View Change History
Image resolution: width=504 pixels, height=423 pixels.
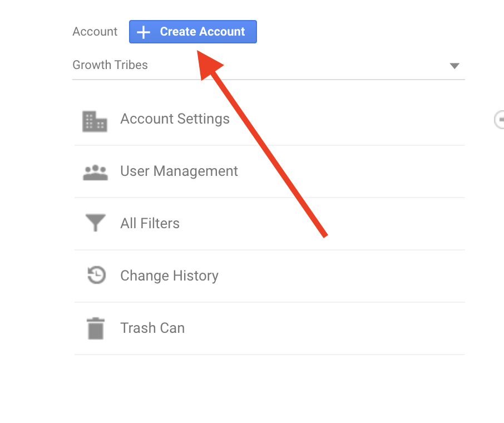pyautogui.click(x=269, y=276)
